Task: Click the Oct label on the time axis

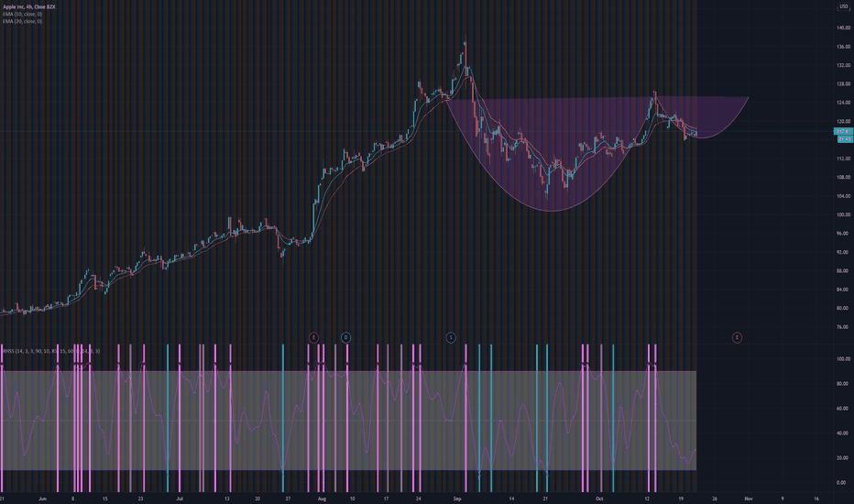Action: 599,499
